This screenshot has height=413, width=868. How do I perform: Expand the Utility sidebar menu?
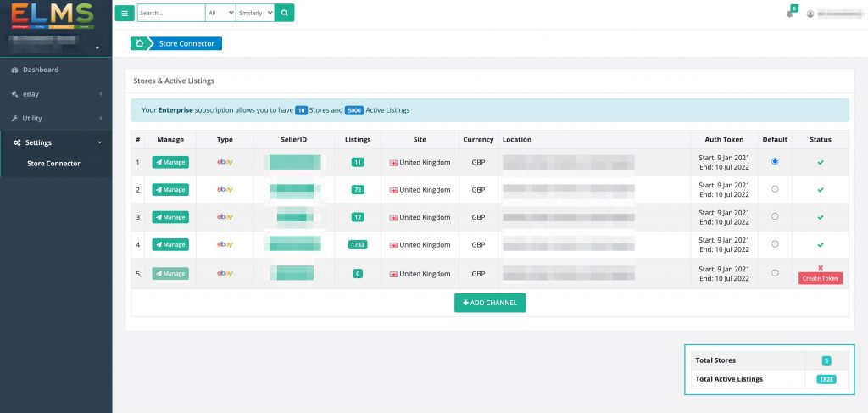click(x=56, y=119)
